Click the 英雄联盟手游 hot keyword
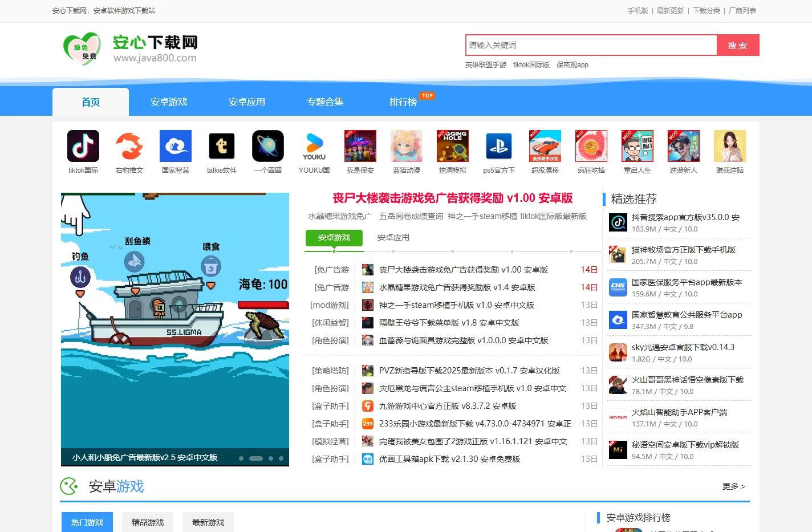 [x=486, y=65]
